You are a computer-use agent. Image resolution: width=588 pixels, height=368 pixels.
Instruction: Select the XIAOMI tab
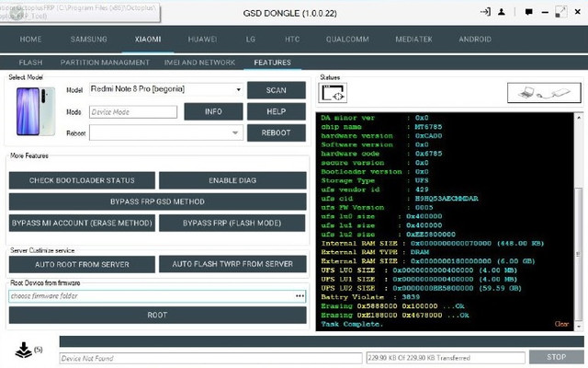click(148, 39)
